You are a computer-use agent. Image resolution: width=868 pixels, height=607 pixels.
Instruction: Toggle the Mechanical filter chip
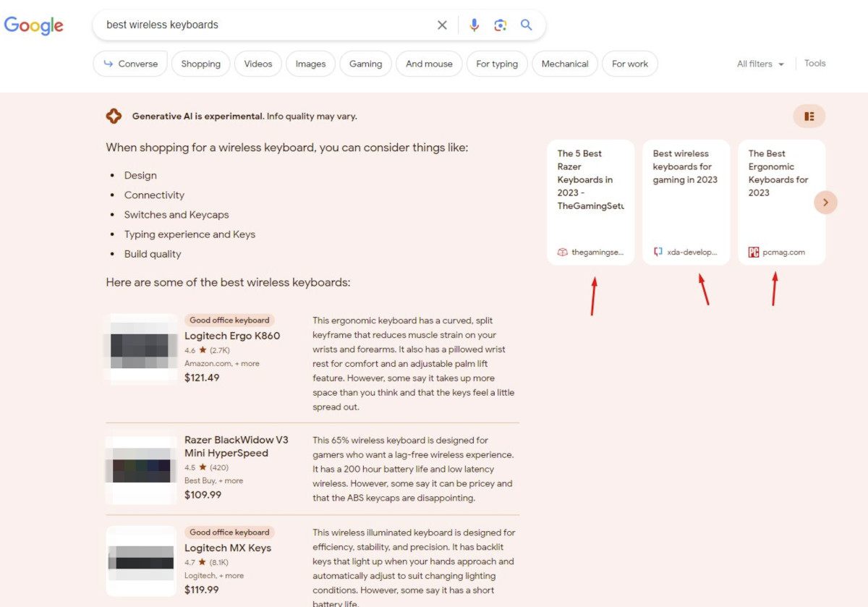[564, 64]
